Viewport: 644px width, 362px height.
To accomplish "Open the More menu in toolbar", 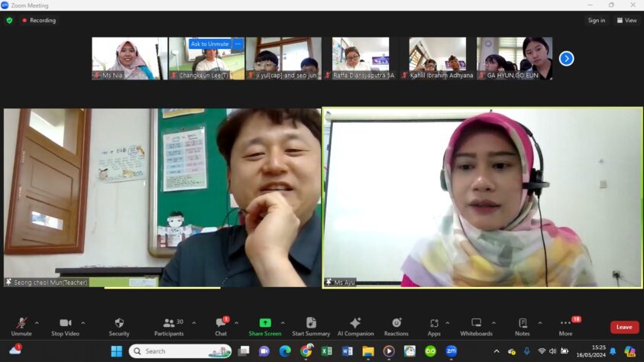I will point(565,326).
